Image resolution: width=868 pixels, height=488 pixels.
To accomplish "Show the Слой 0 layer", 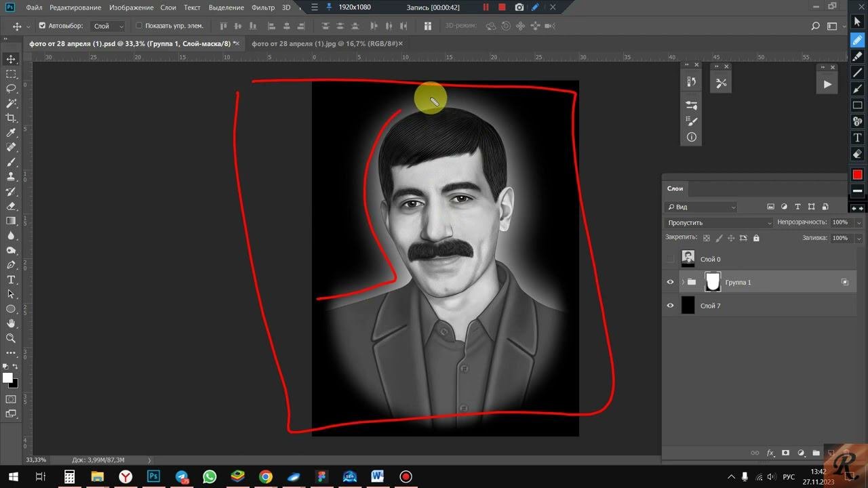I will coord(670,259).
